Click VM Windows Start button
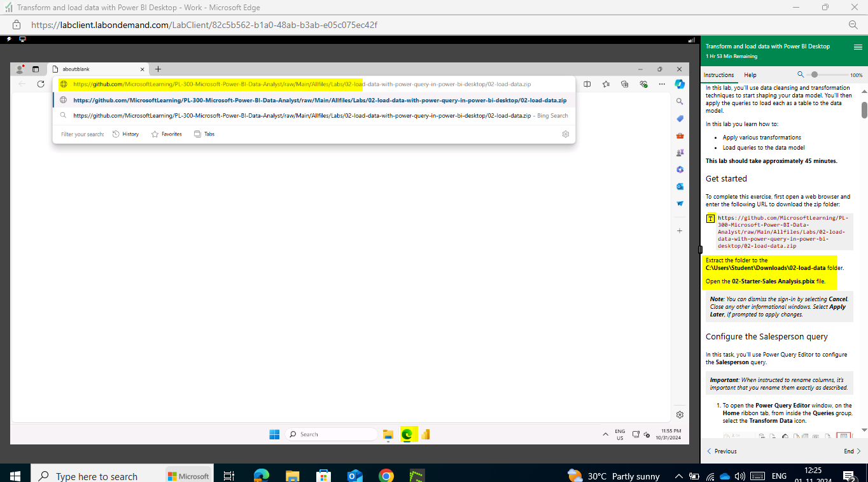 (x=274, y=434)
